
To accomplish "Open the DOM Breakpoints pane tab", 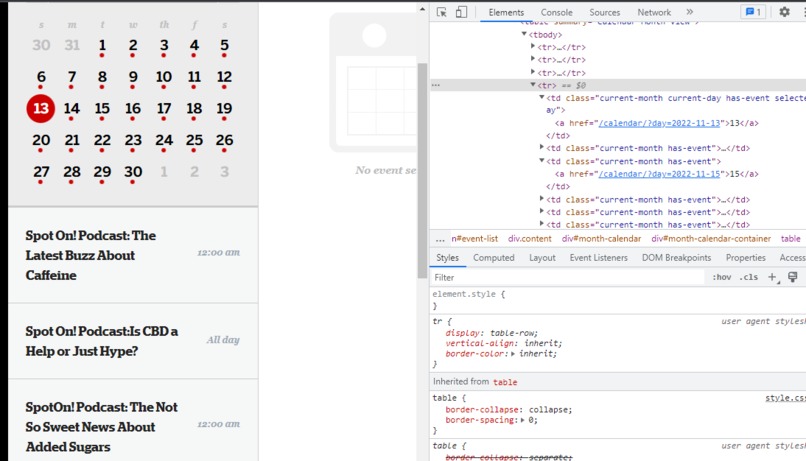I will click(x=676, y=258).
